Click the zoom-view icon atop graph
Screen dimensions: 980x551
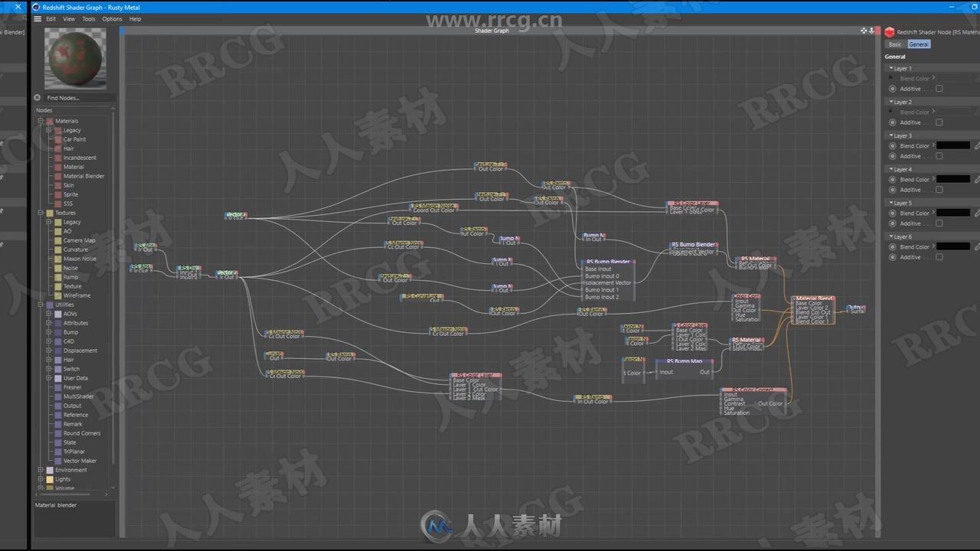tap(871, 31)
